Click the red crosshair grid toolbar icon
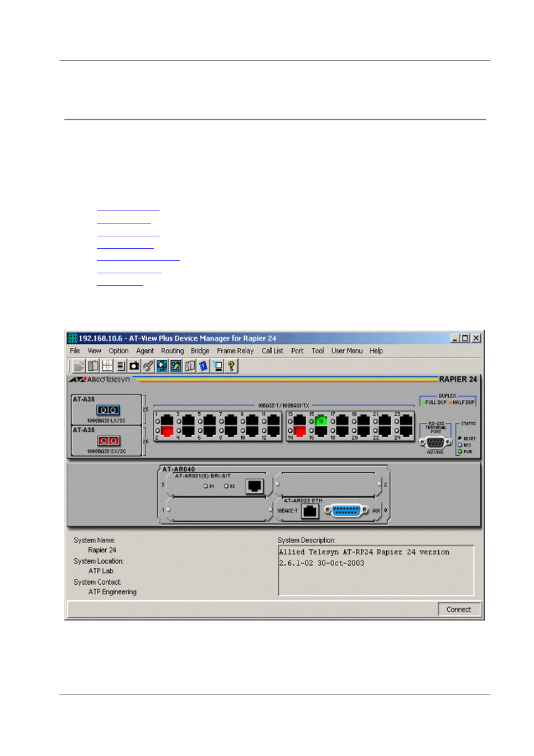This screenshot has height=756, width=534. pyautogui.click(x=107, y=366)
